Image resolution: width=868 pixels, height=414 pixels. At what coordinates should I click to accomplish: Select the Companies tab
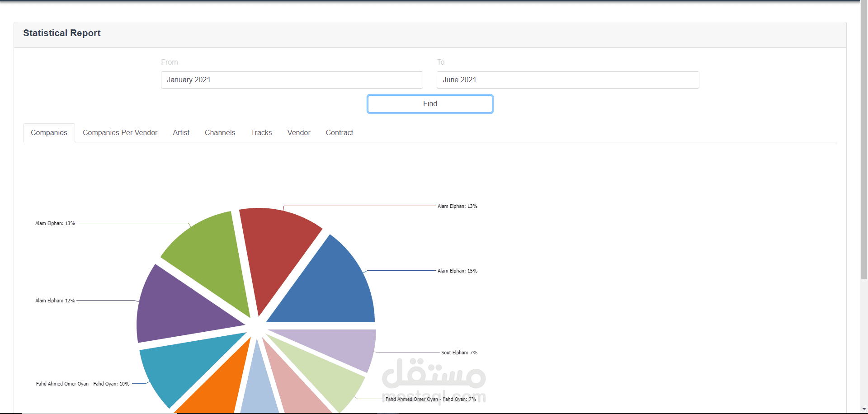tap(49, 133)
